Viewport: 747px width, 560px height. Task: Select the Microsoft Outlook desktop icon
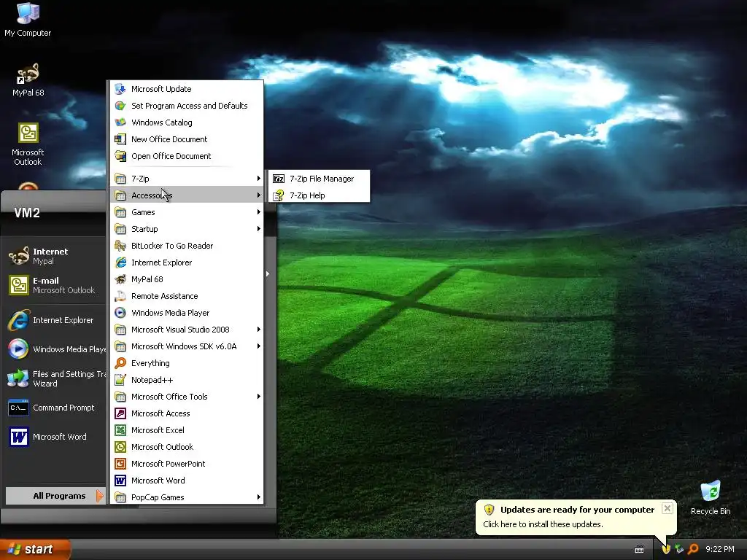pos(28,144)
